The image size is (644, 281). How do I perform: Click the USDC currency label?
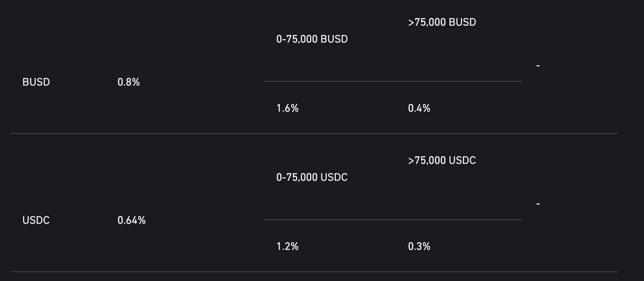coord(36,220)
